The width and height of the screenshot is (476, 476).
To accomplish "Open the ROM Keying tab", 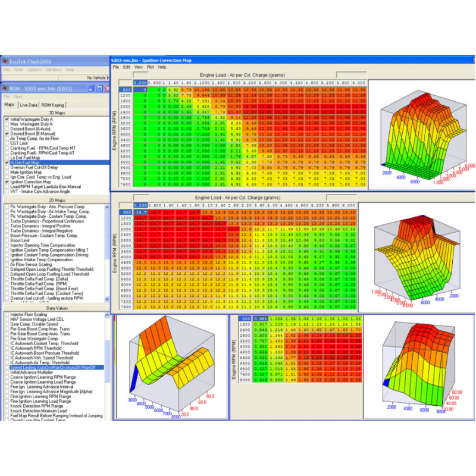I will tap(52, 104).
